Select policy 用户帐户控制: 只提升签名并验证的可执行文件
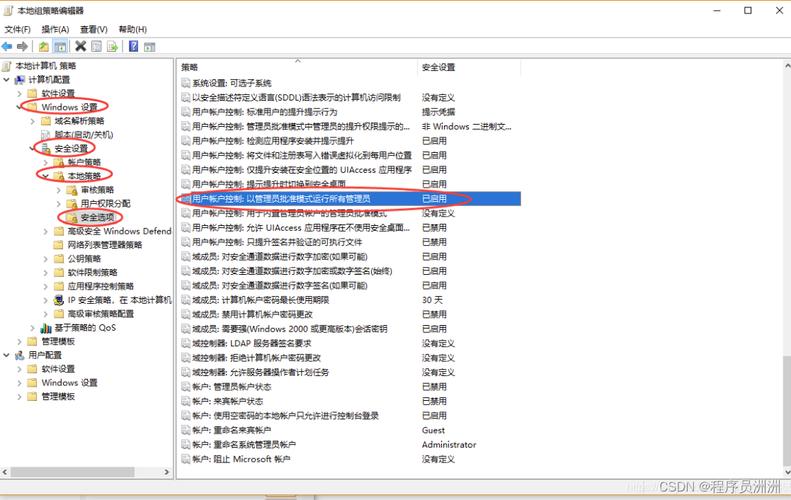The image size is (791, 500). [277, 242]
